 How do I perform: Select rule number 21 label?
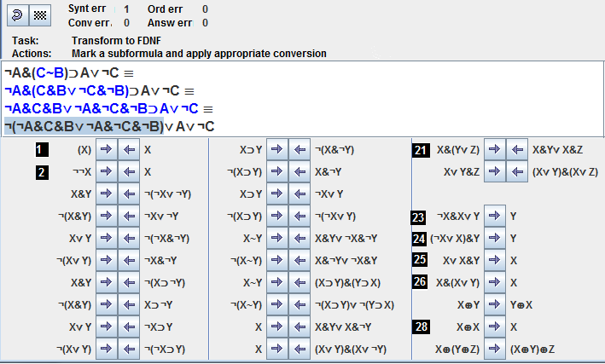click(x=420, y=150)
